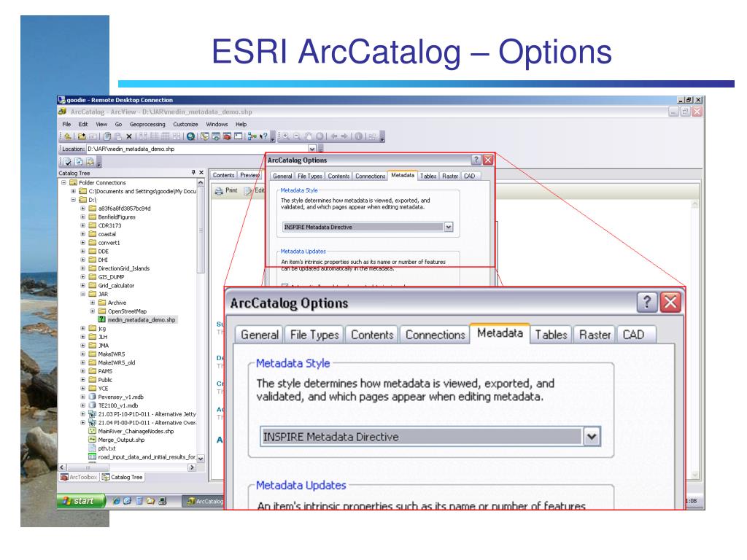The width and height of the screenshot is (747, 560).
Task: Click the Paste icon in the toolbar
Action: 118,136
